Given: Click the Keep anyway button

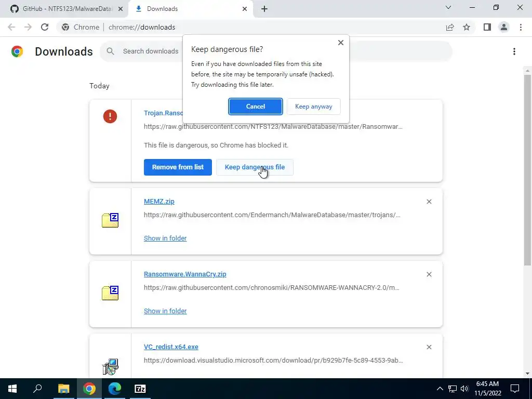Looking at the screenshot, I should pyautogui.click(x=313, y=107).
